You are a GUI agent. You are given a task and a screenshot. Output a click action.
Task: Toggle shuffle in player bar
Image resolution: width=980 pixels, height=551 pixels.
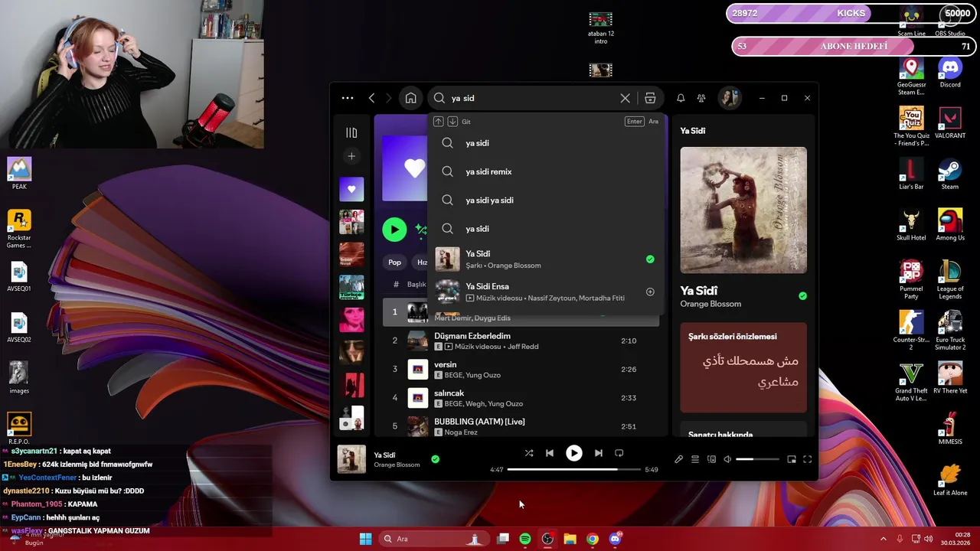pos(529,453)
